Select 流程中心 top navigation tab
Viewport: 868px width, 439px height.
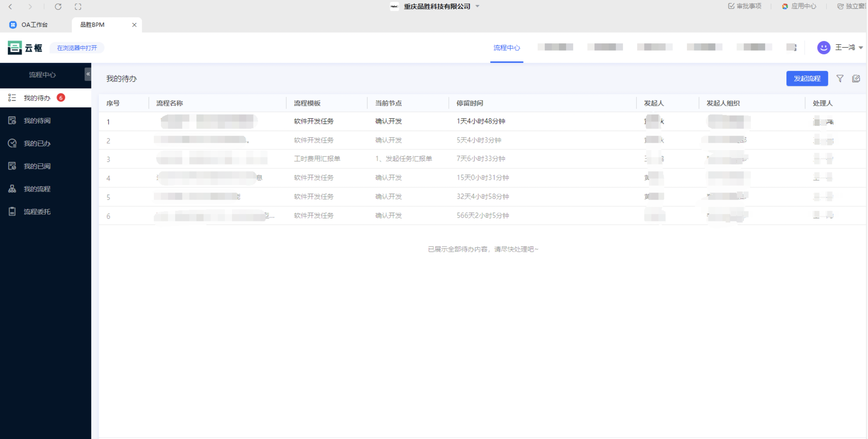[x=506, y=48]
